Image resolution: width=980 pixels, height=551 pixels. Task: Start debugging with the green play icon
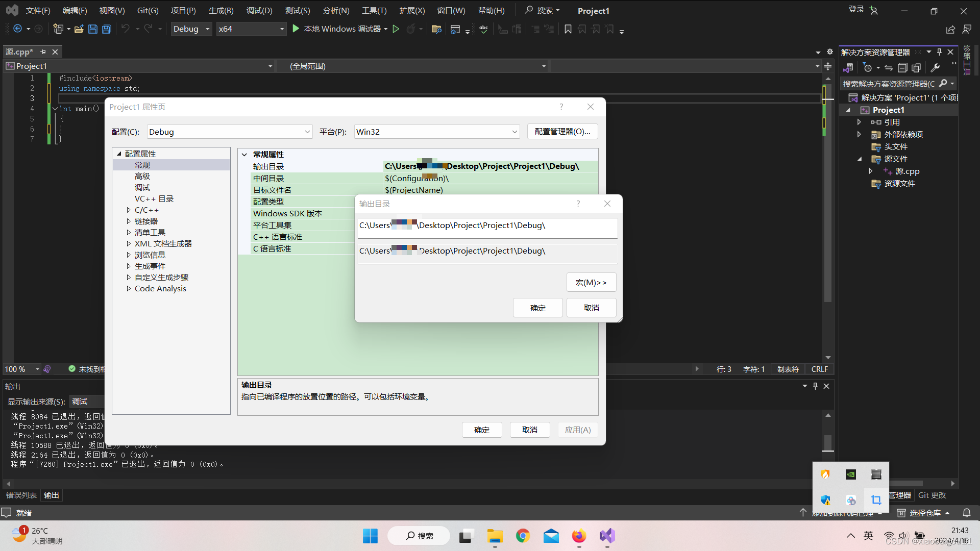pos(296,29)
